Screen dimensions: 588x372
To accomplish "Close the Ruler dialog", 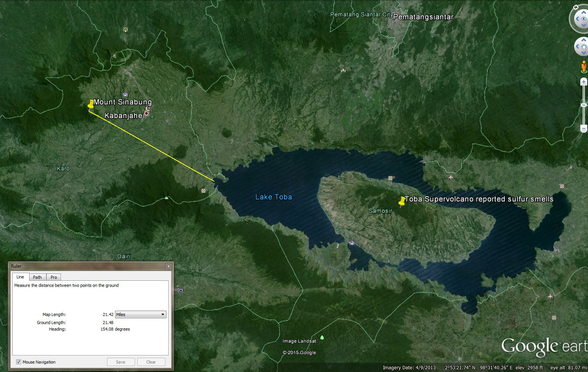I will tap(168, 266).
